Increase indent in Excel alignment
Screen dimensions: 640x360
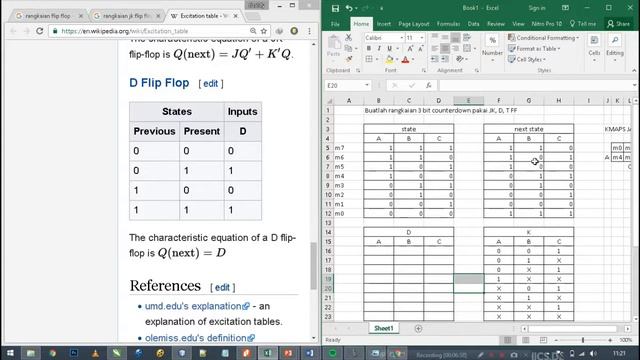coord(445,60)
